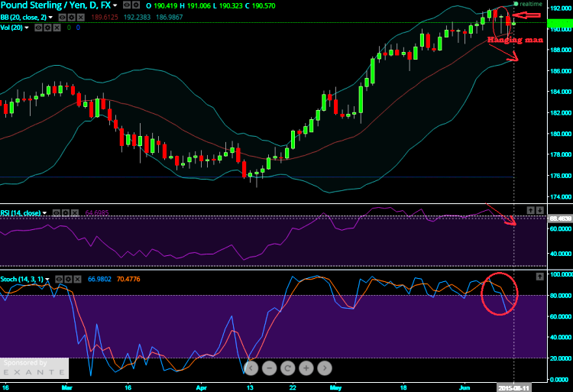The image size is (573, 392).
Task: Reset the chart view with the circular arrow button
Action: click(x=287, y=368)
